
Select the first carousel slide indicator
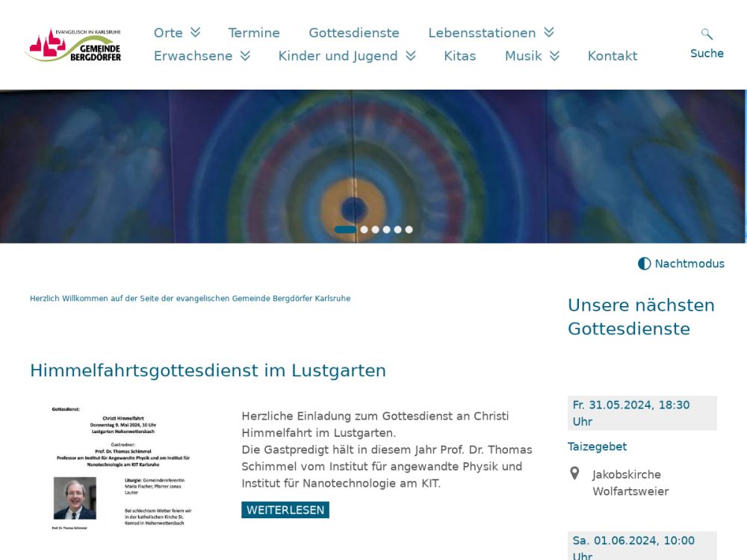tap(345, 230)
